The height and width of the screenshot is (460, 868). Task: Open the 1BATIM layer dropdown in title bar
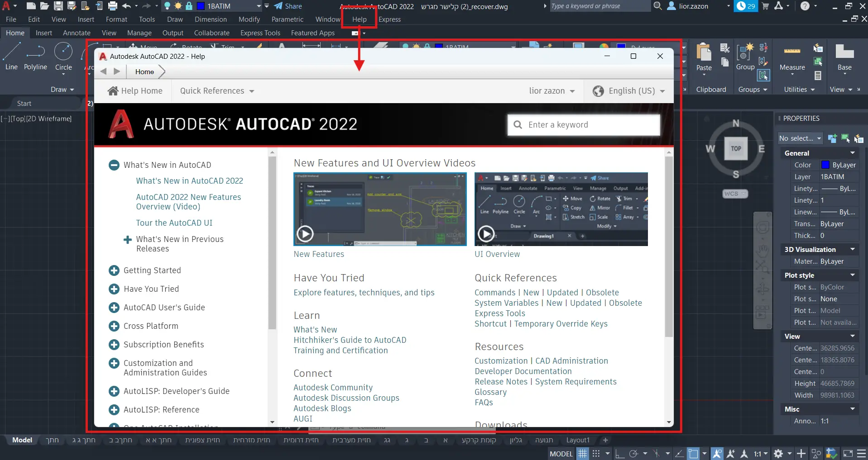click(259, 6)
